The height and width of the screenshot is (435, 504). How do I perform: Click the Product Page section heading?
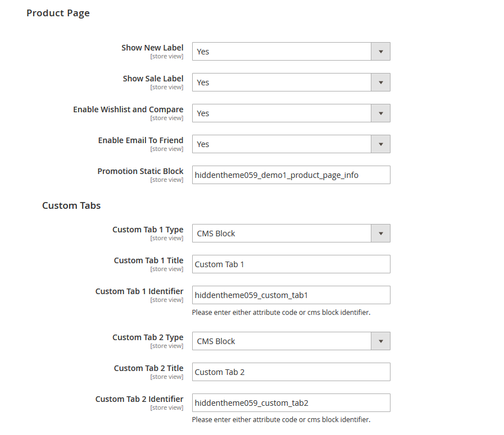click(x=58, y=13)
